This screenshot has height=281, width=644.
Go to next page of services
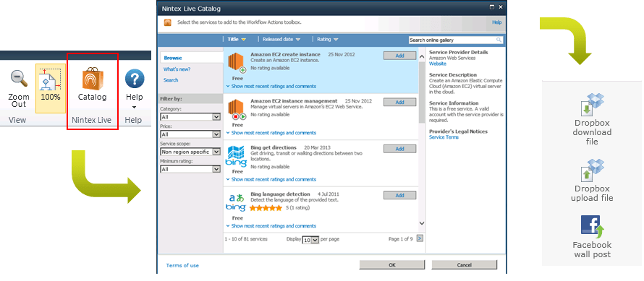[x=420, y=238]
